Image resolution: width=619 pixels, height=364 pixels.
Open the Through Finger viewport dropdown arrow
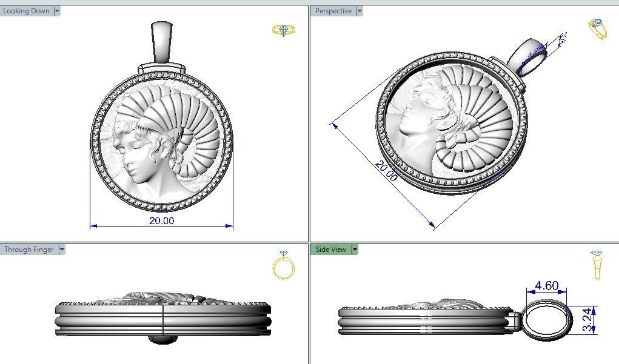(x=62, y=250)
